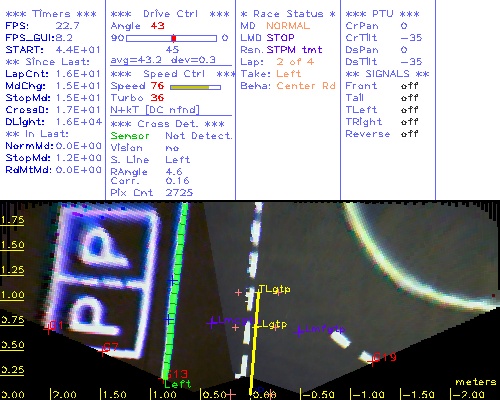Click the '** In Last:' subheading

[x=37, y=134]
